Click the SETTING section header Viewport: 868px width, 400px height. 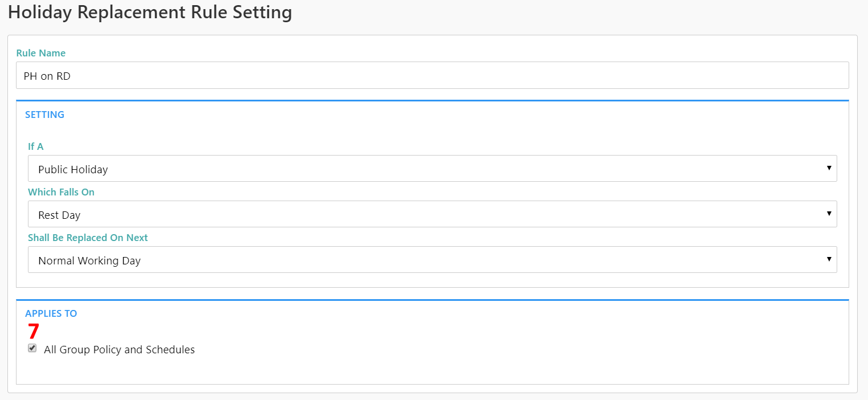coord(44,115)
